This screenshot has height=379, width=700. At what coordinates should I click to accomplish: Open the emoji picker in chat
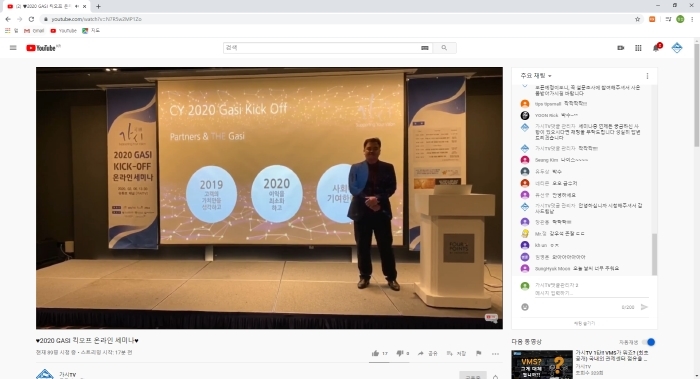pyautogui.click(x=525, y=307)
